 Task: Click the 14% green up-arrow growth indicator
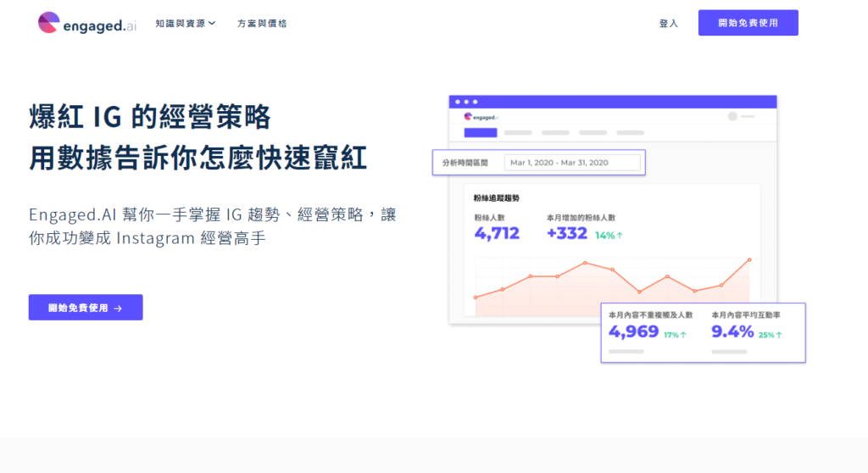(609, 236)
